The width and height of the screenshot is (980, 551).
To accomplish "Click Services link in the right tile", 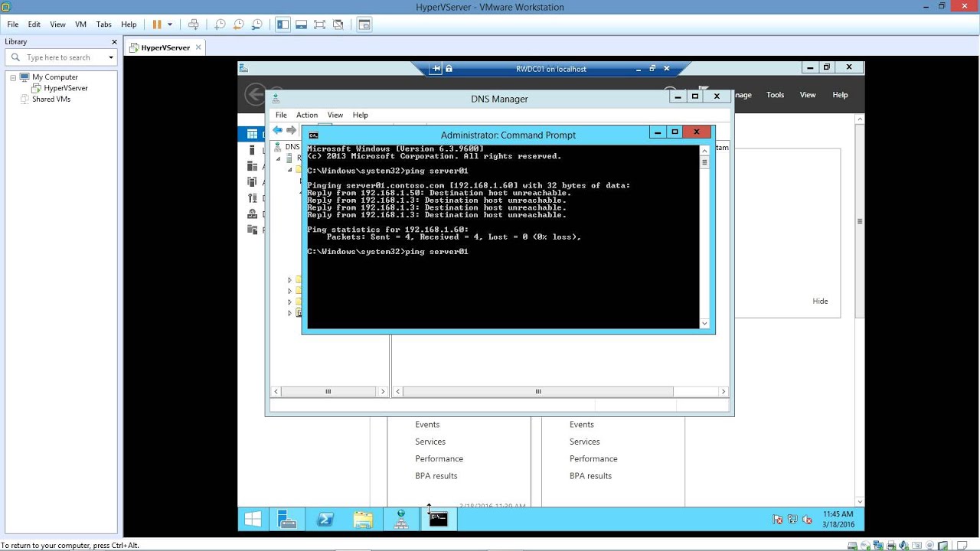I will coord(585,442).
